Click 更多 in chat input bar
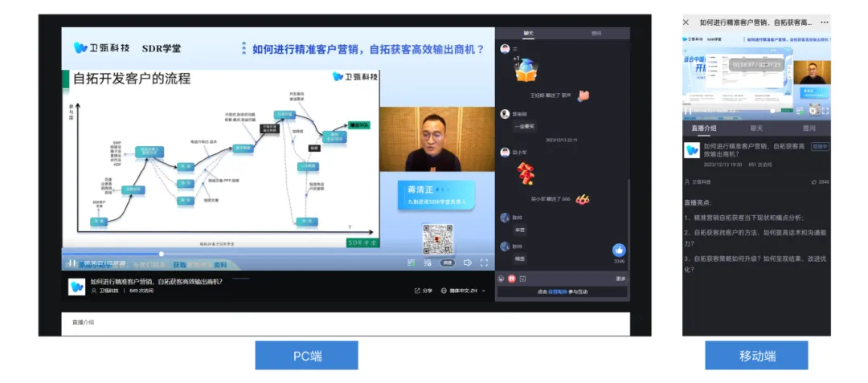This screenshot has width=868, height=383. [x=620, y=279]
